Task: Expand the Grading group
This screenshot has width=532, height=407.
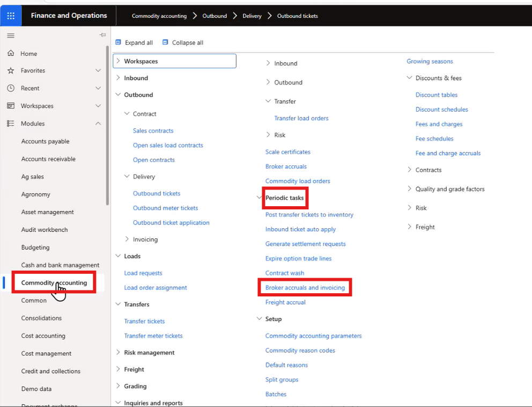Action: pos(118,386)
